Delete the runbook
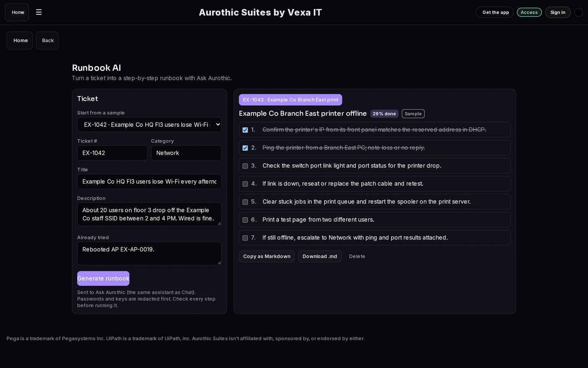Screen dimensions: 588x368 [x=357, y=256]
